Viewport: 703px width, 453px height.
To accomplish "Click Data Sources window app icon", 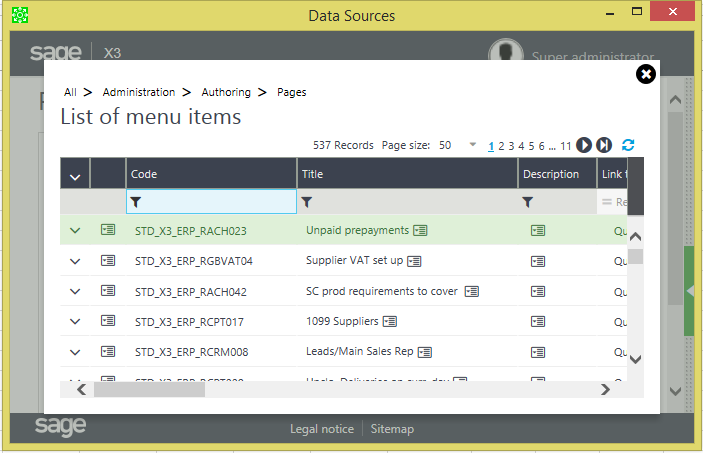I will pyautogui.click(x=20, y=15).
